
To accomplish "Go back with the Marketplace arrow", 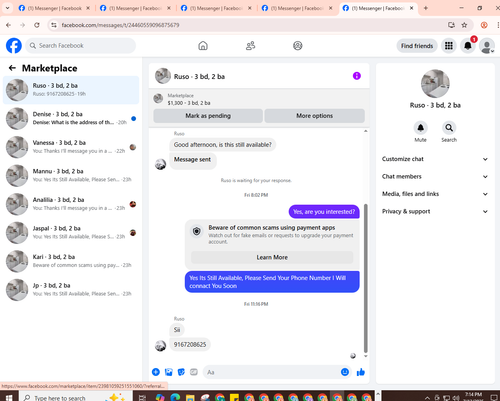I will click(x=12, y=68).
